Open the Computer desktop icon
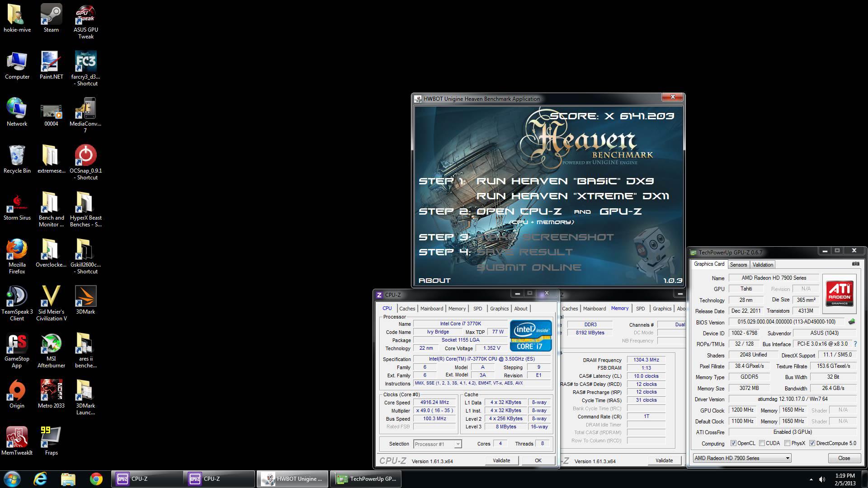Viewport: 868px width, 488px height. (17, 65)
